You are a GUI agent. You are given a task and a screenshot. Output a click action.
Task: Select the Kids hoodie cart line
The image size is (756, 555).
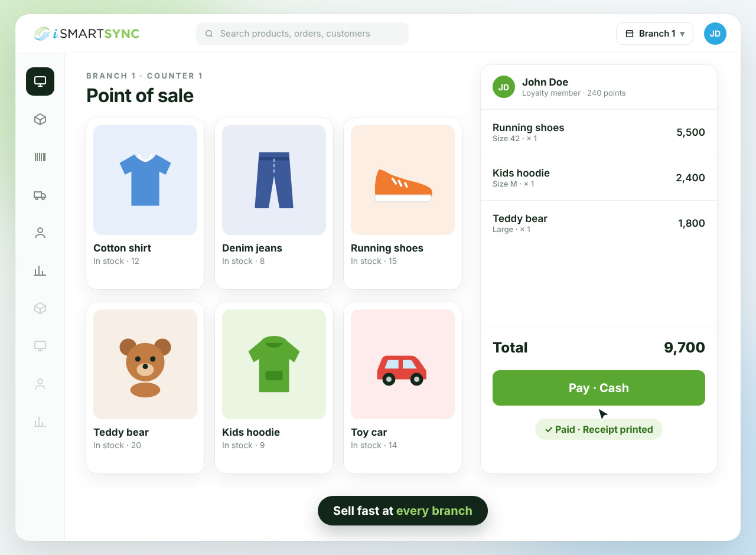click(599, 178)
